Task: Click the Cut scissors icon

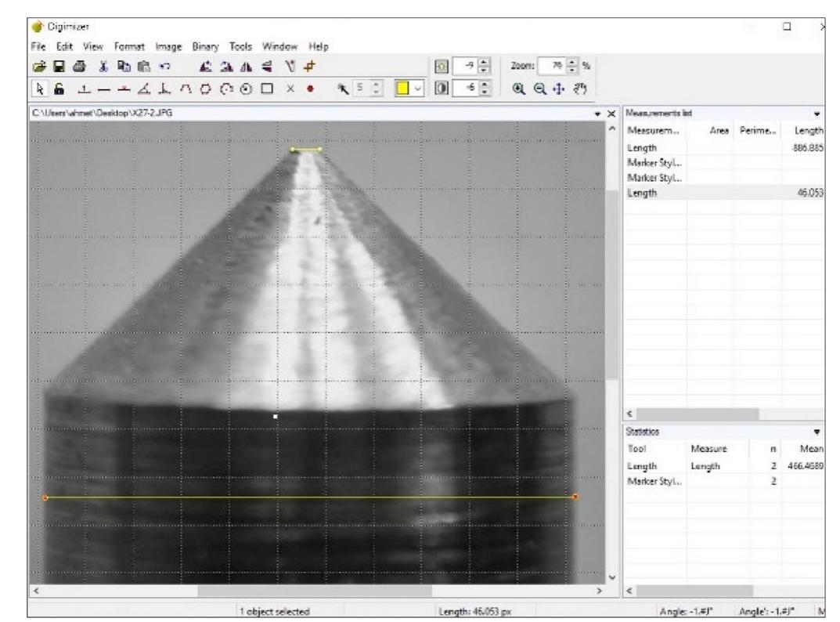Action: click(103, 67)
